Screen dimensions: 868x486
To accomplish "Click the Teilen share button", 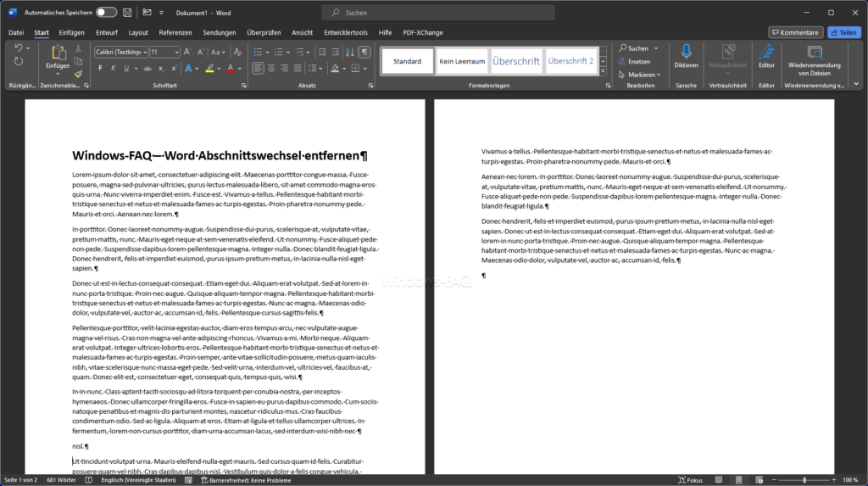I will tap(843, 33).
